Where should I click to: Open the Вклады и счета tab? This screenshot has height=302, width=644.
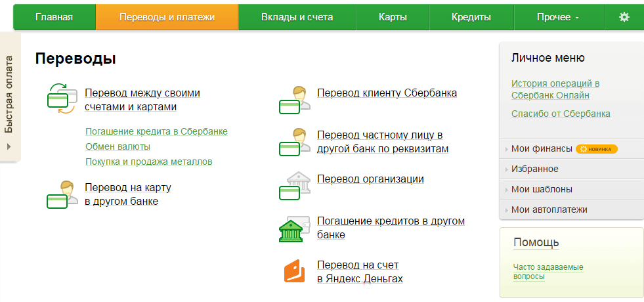pos(297,17)
